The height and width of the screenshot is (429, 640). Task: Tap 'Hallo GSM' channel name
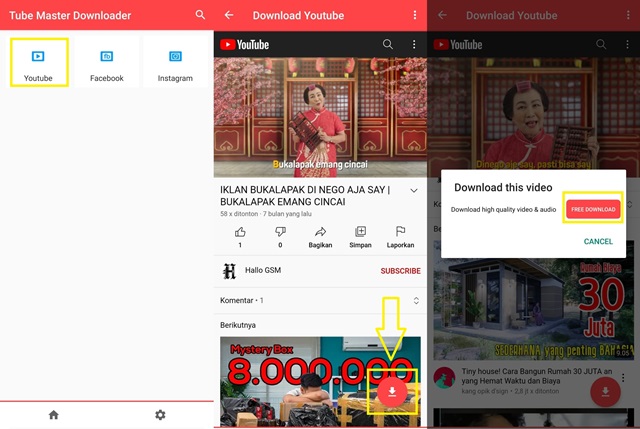(x=263, y=270)
